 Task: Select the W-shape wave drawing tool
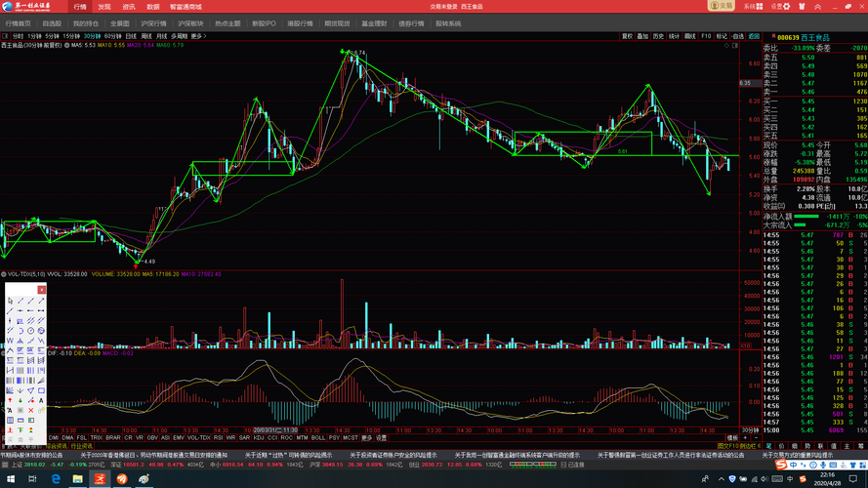point(10,341)
